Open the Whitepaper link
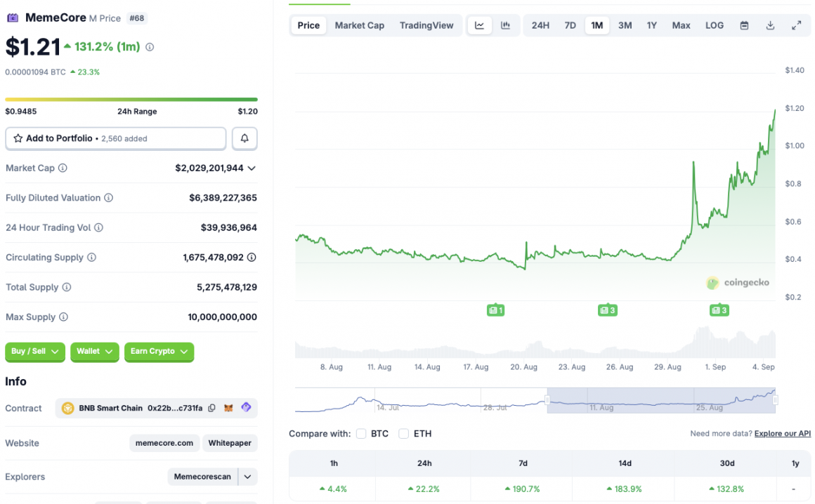The image size is (815, 504). [x=230, y=442]
